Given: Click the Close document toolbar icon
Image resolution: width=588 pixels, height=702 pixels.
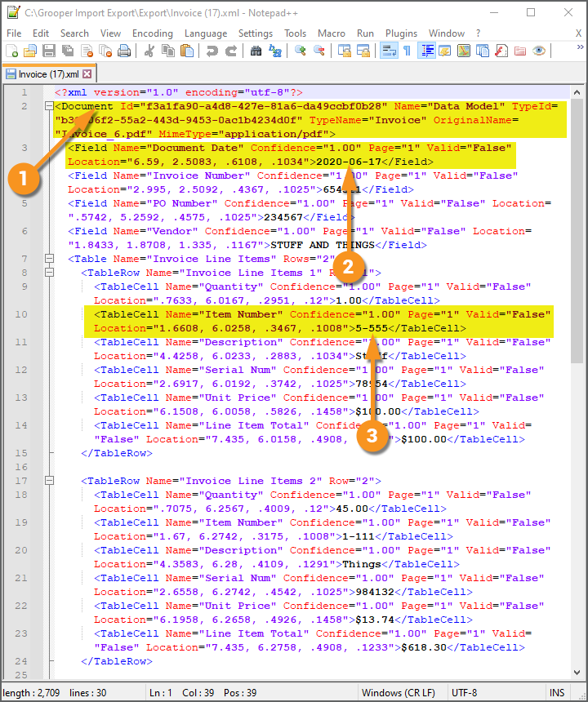Looking at the screenshot, I should point(87,51).
